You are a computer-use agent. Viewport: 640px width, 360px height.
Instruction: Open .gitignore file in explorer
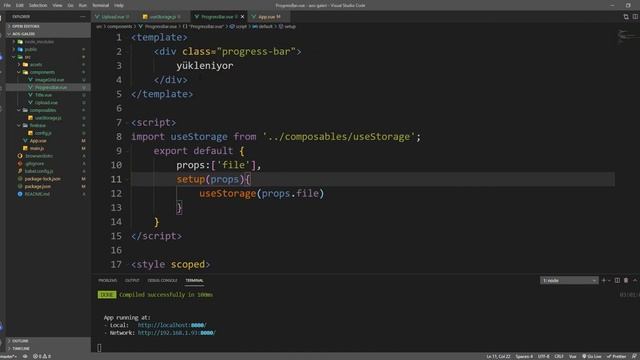pos(34,164)
